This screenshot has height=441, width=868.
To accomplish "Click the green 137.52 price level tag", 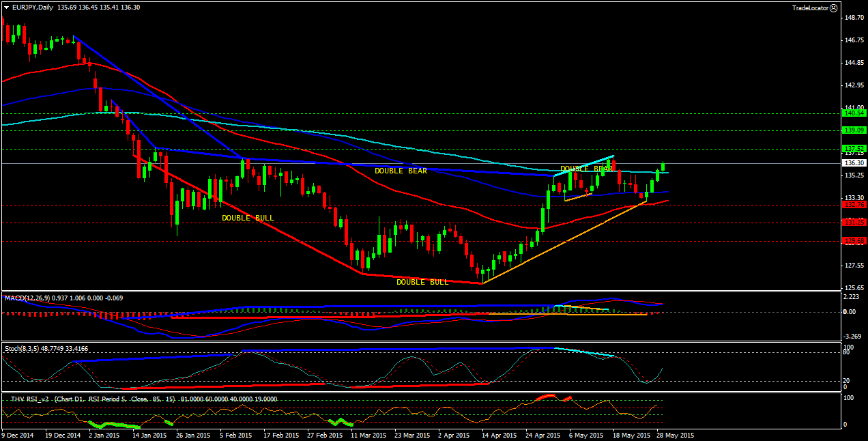I will (854, 148).
